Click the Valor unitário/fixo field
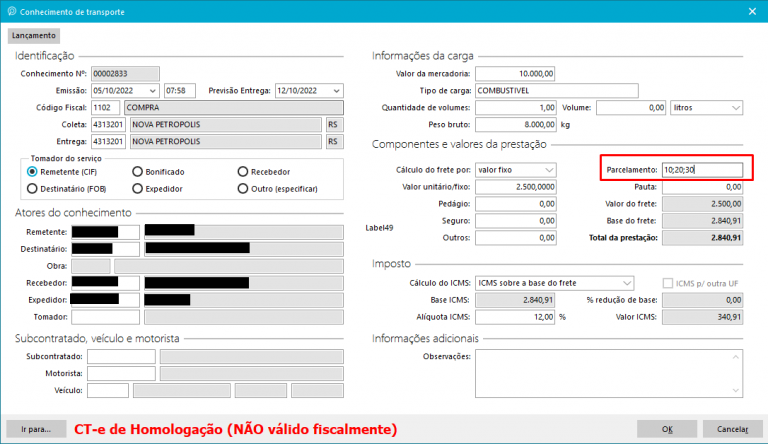Image resolution: width=768 pixels, height=444 pixels. pyautogui.click(x=516, y=187)
